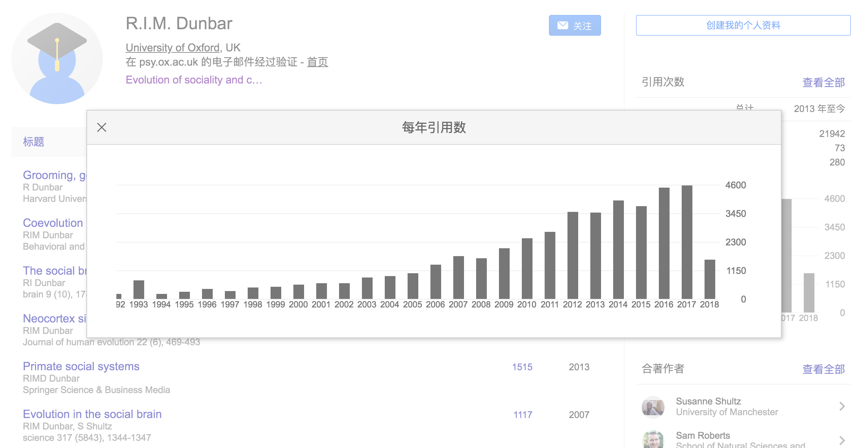Image resolution: width=868 pixels, height=448 pixels.
Task: Open Sam Roberts profile photo
Action: click(653, 439)
